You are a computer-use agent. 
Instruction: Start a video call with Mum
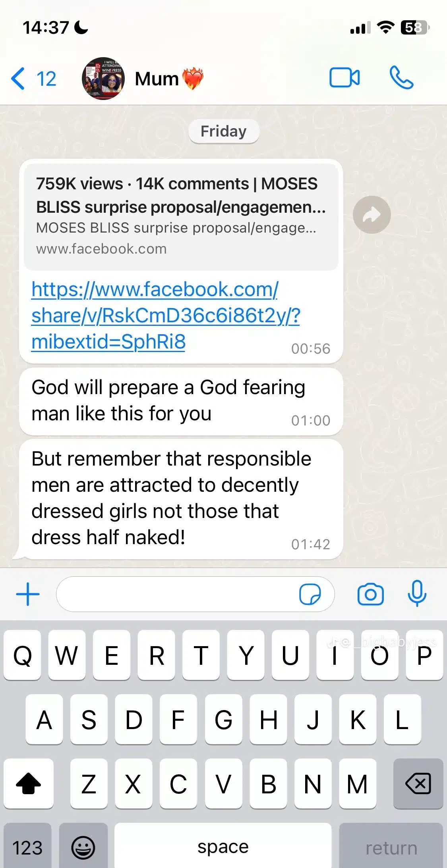(x=344, y=77)
